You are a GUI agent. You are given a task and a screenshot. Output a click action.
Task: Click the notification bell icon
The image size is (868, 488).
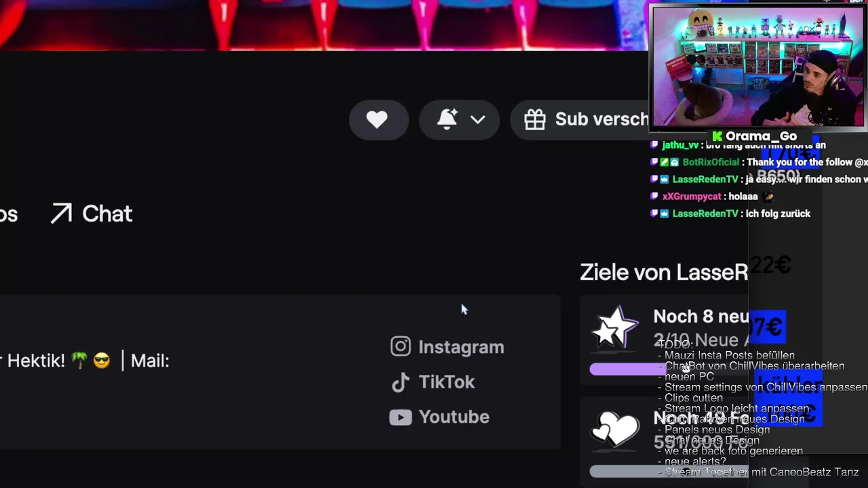tap(447, 119)
